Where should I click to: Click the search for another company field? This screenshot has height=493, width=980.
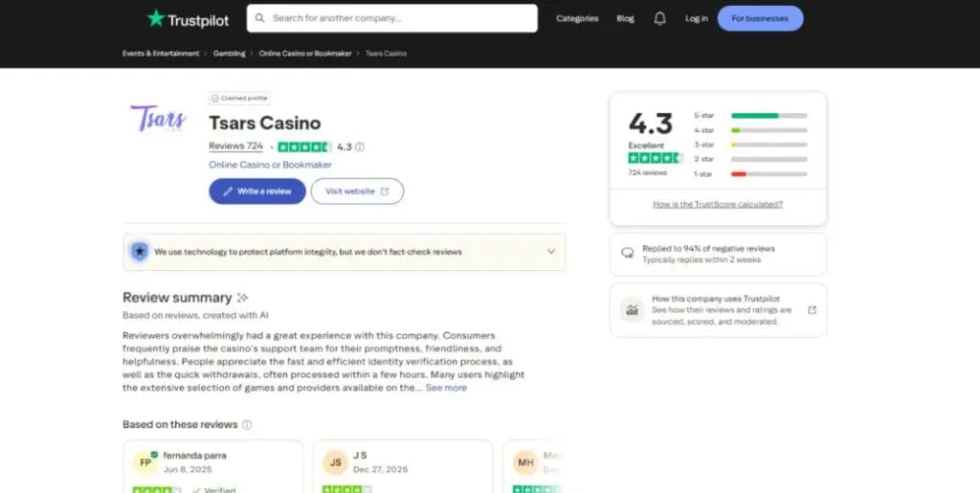392,18
